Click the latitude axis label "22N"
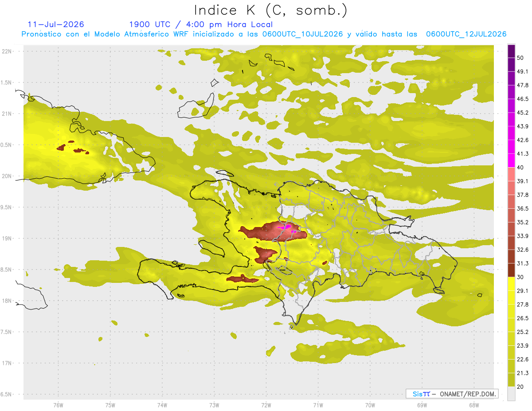 coord(7,51)
